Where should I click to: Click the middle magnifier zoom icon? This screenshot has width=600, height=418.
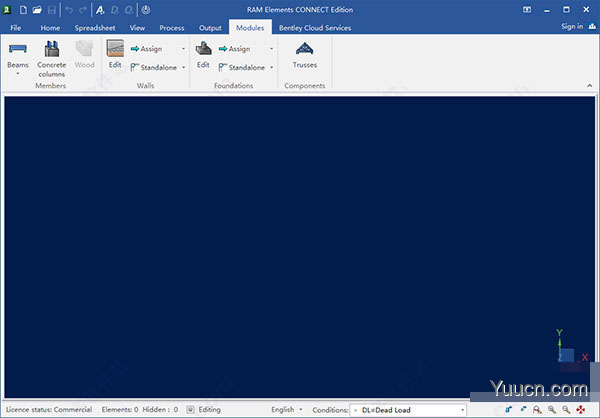click(552, 410)
